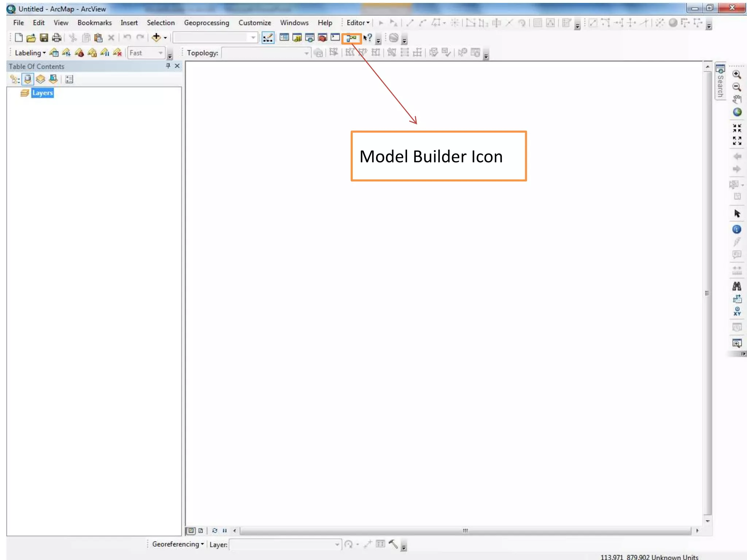Open the Geoprocessing menu
Screen dimensions: 747x560
tap(206, 23)
